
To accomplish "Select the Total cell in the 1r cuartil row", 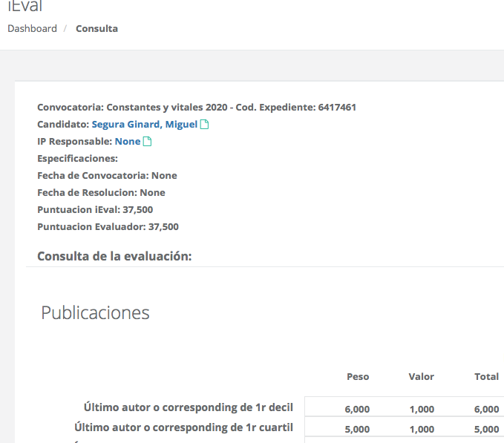I will (486, 429).
